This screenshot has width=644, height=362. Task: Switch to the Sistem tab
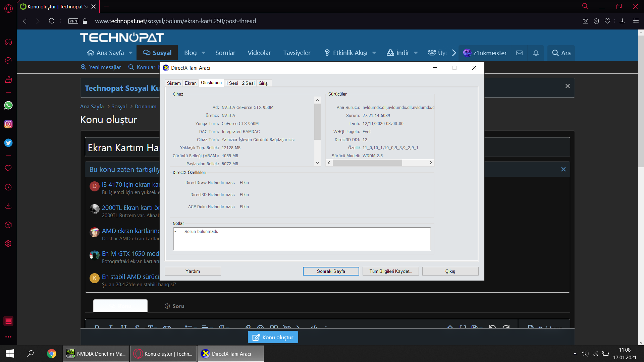pyautogui.click(x=174, y=83)
